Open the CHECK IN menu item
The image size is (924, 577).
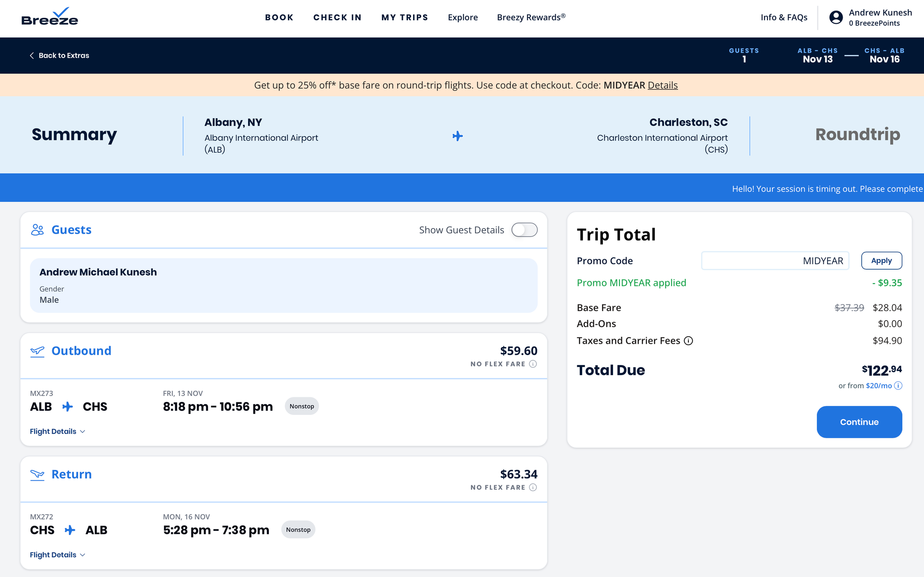337,18
